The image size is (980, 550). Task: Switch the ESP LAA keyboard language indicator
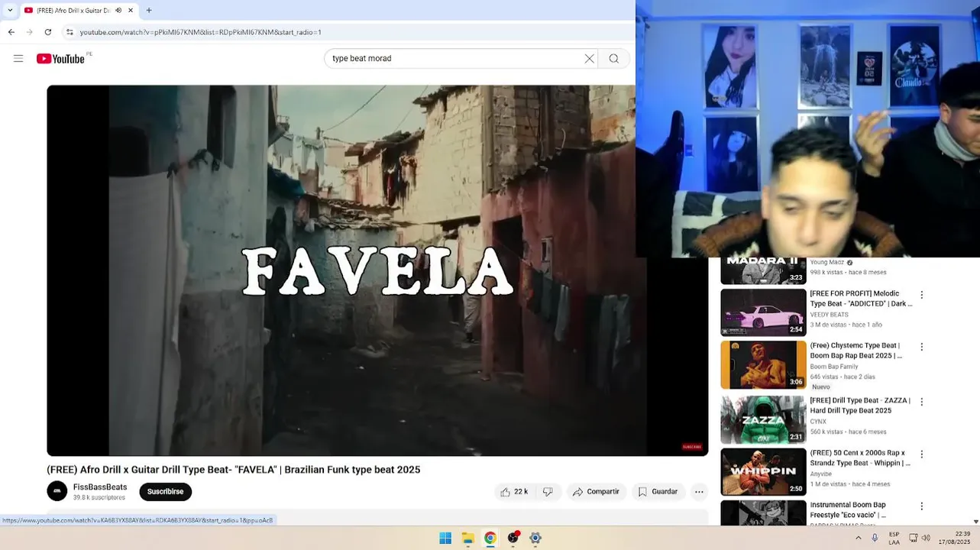click(x=894, y=539)
